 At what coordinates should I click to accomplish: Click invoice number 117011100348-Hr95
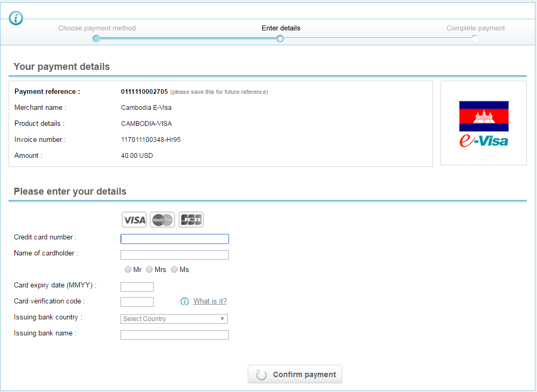tap(151, 139)
